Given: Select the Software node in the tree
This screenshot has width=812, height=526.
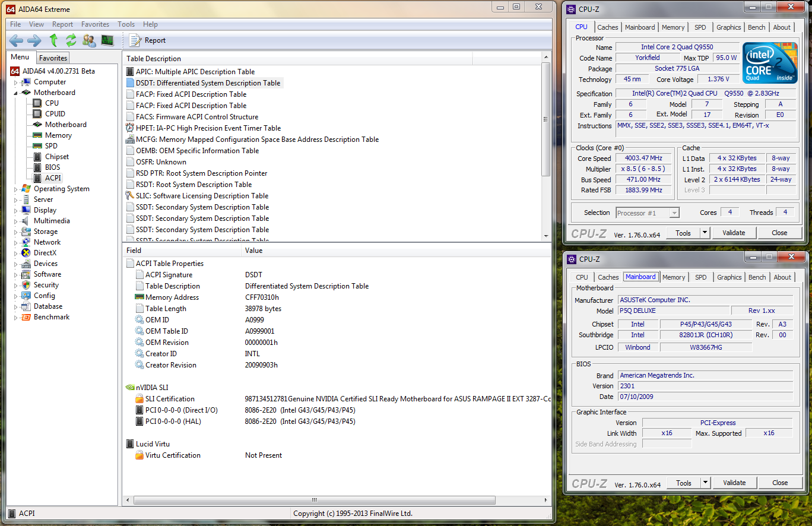Looking at the screenshot, I should (x=47, y=274).
